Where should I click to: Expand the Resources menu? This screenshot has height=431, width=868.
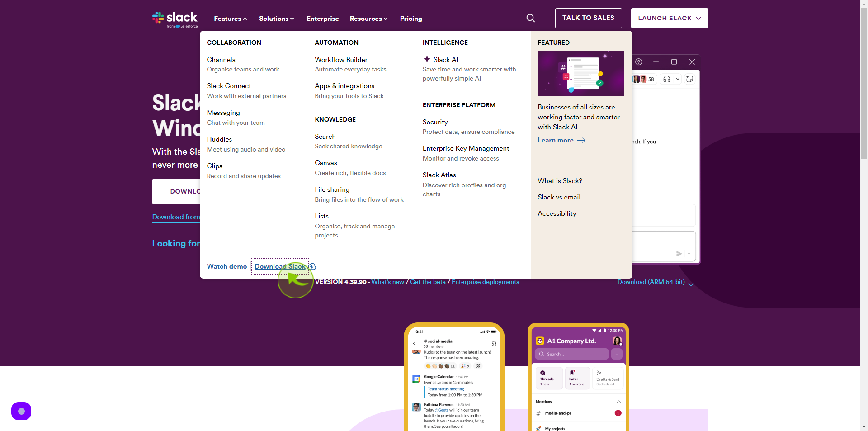(368, 19)
